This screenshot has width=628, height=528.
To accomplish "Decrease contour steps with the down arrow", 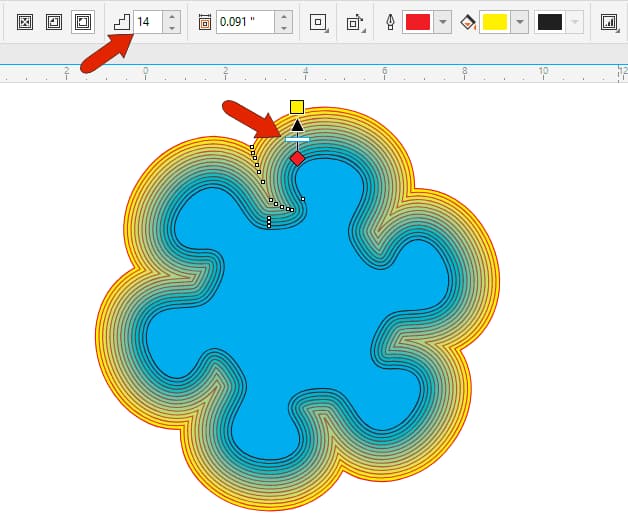I will [172, 27].
